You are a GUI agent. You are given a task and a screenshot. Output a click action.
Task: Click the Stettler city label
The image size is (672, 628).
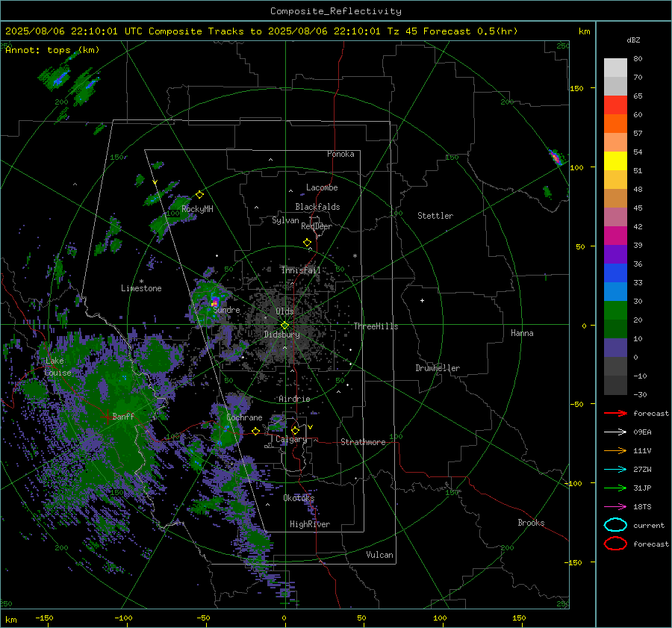(x=435, y=216)
